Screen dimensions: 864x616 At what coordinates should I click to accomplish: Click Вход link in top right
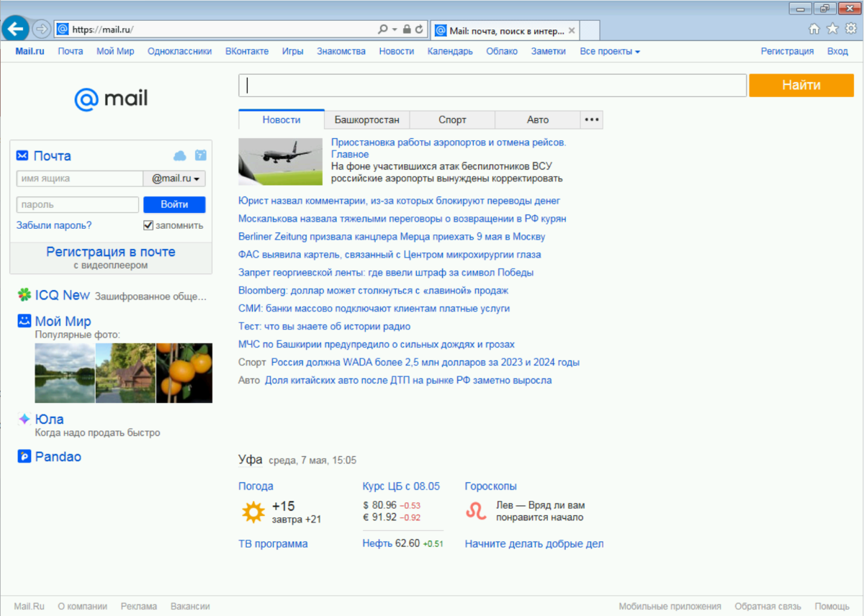tap(837, 51)
